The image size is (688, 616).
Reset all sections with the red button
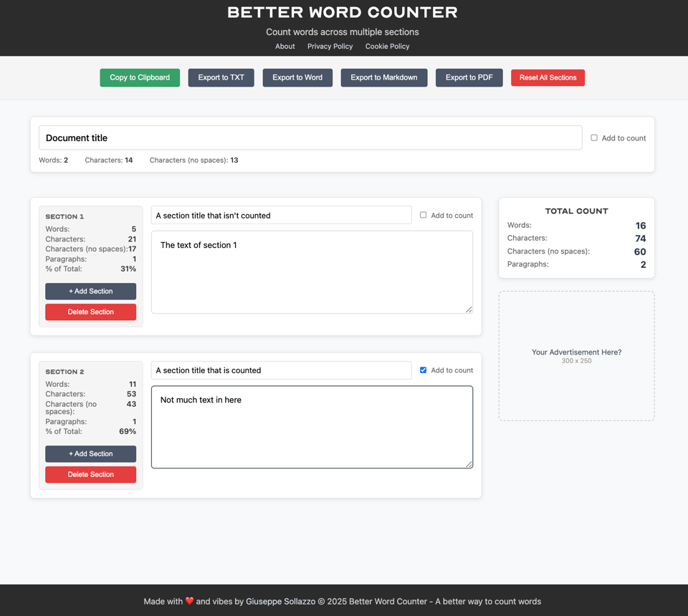click(x=548, y=77)
